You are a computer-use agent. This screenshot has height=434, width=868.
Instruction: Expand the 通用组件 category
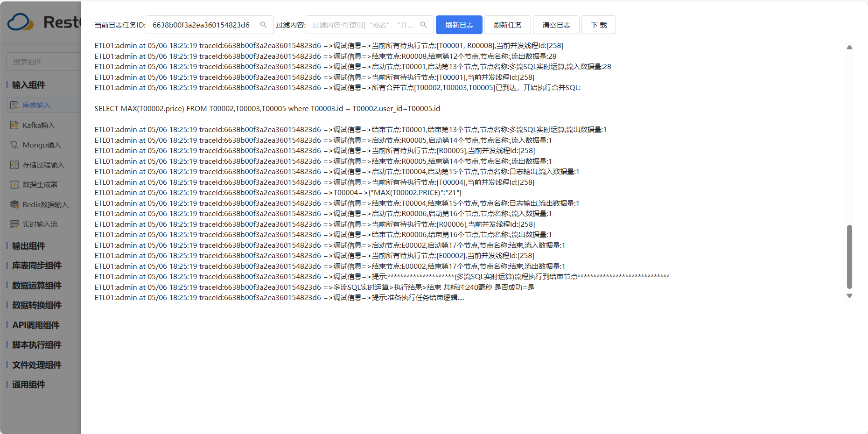(x=28, y=385)
